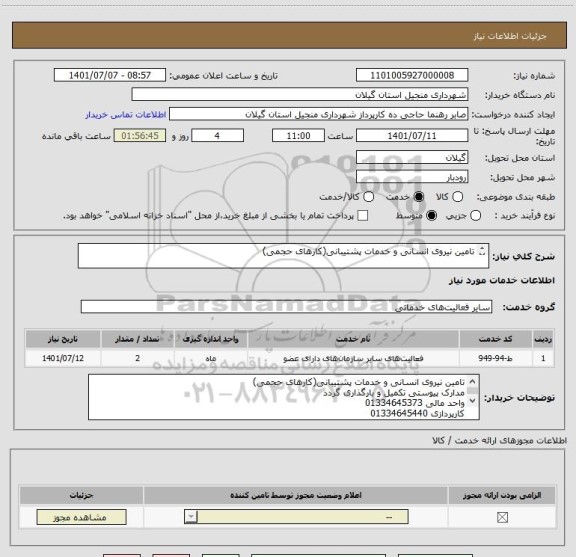576x557 pixels.
Task: Click the general need description text area
Action: click(x=283, y=256)
